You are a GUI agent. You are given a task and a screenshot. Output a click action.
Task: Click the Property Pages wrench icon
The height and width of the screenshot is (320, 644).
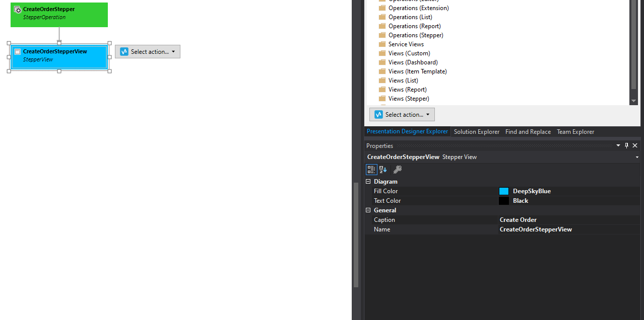coord(398,170)
